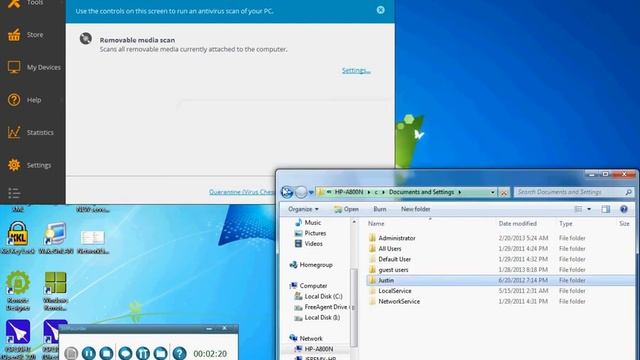This screenshot has height=360, width=640.
Task: Select Local Disk (C:) in navigation pane
Action: (318, 296)
